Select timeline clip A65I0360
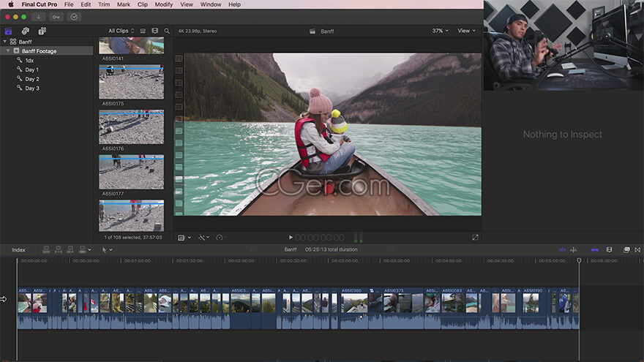The width and height of the screenshot is (644, 362). tap(355, 308)
